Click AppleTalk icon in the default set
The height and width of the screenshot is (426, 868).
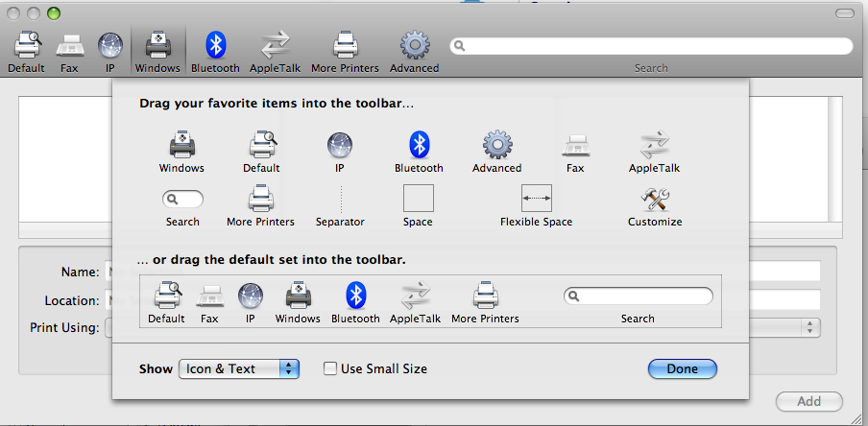pyautogui.click(x=415, y=296)
